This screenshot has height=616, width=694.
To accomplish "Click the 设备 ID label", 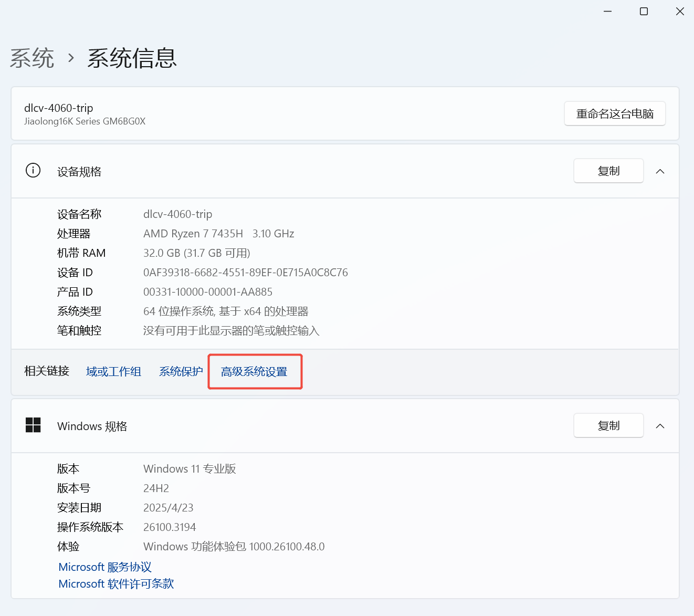I will pos(75,273).
